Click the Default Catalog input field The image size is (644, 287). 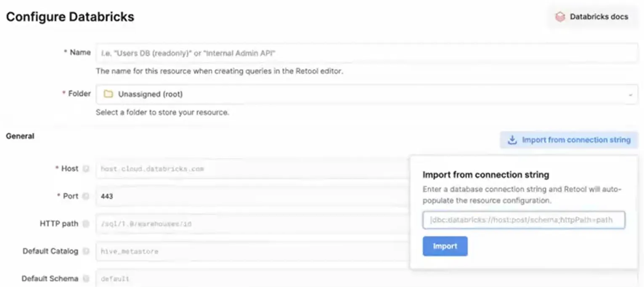pyautogui.click(x=252, y=251)
